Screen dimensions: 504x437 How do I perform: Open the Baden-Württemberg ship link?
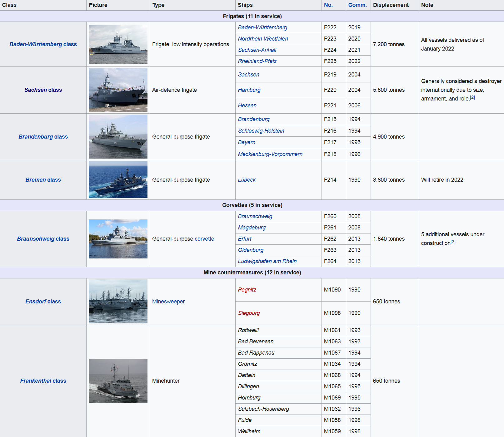pyautogui.click(x=262, y=27)
